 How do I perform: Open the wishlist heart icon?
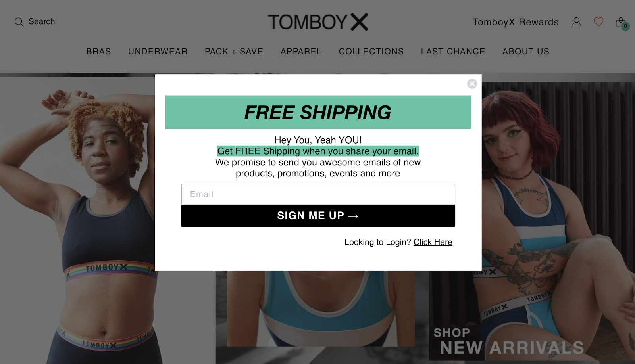point(598,22)
